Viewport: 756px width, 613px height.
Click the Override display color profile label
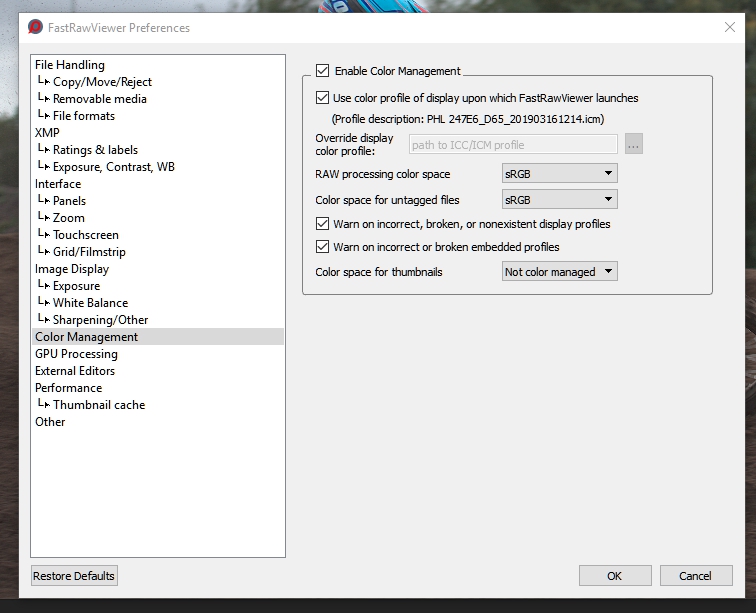coord(354,144)
